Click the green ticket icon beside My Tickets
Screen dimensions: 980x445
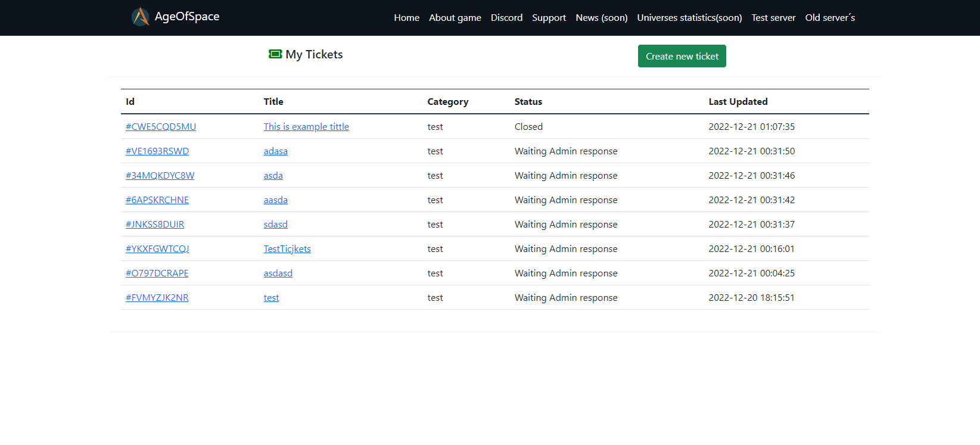275,54
